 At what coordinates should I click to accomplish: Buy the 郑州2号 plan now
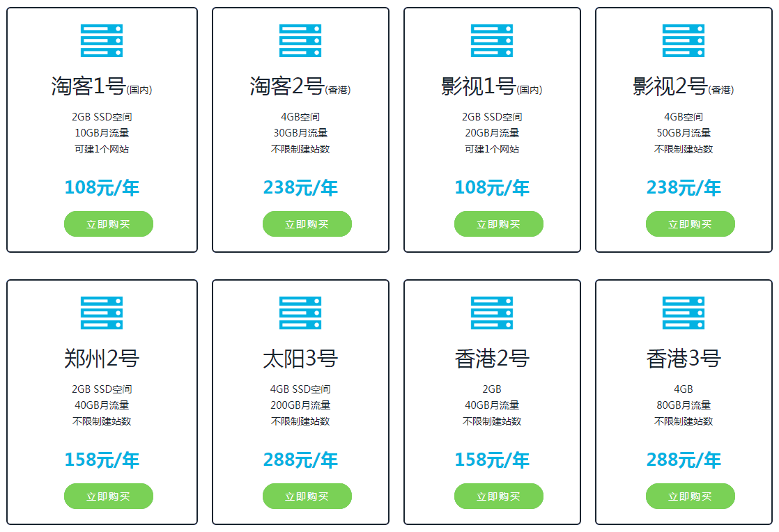coord(108,496)
